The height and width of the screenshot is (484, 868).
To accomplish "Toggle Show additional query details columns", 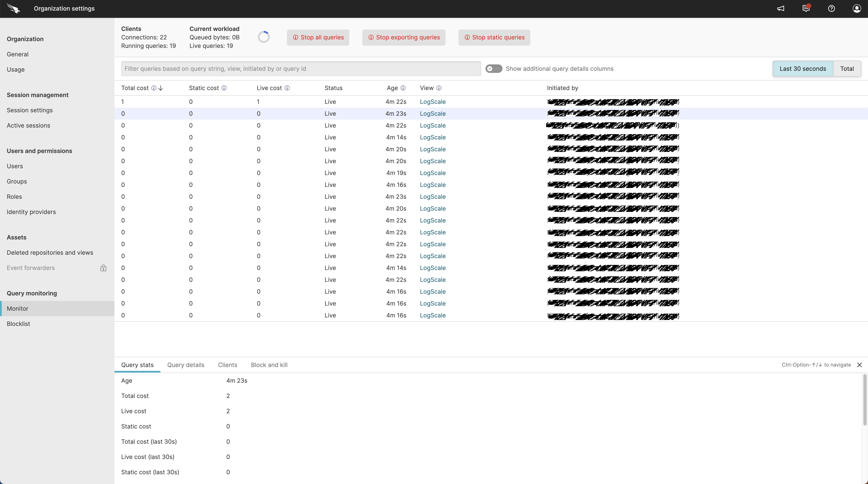I will click(493, 68).
